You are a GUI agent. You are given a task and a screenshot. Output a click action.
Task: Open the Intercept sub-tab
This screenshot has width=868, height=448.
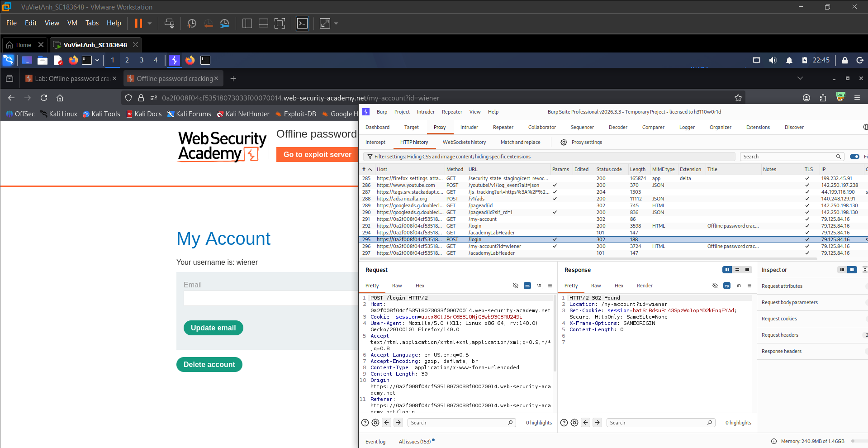pos(375,142)
